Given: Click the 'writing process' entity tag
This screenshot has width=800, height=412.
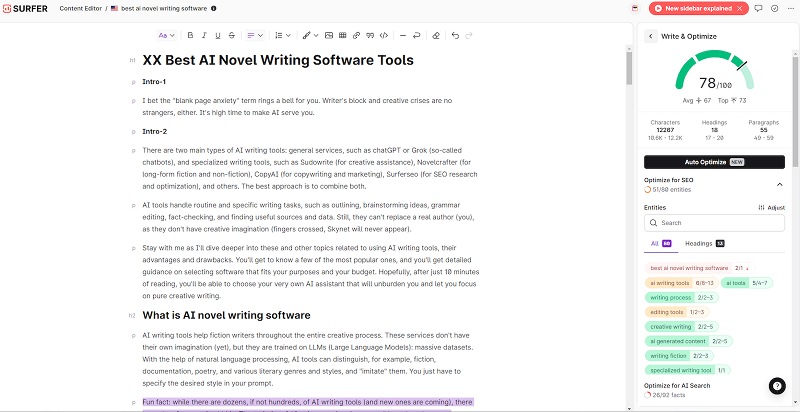Looking at the screenshot, I should coord(682,297).
